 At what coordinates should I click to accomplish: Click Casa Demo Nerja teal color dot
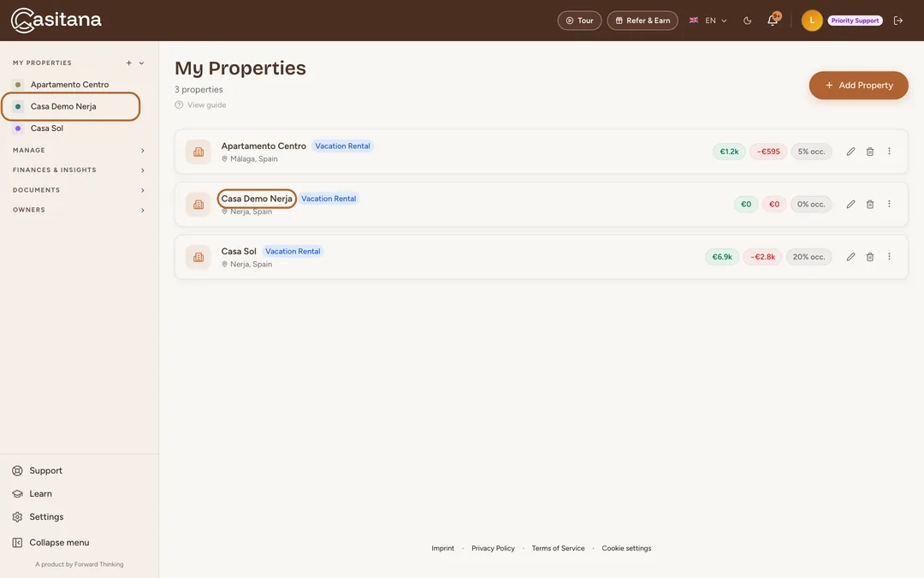point(18,106)
